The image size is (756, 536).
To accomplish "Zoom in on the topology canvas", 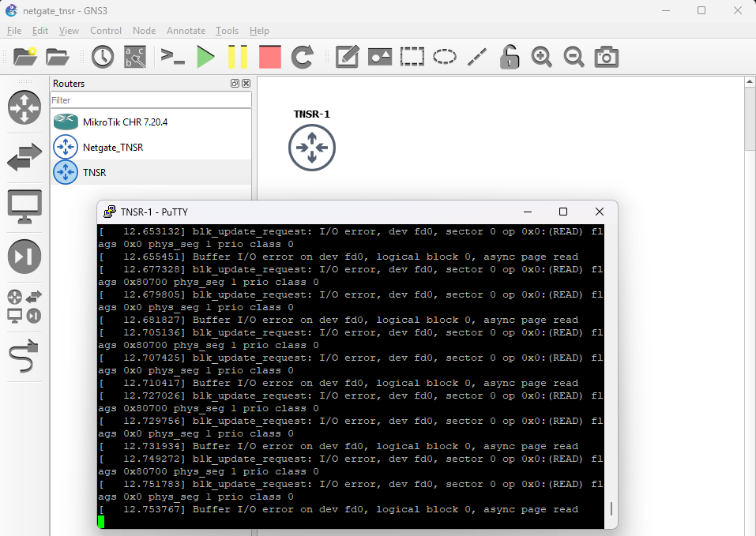I will coord(541,57).
